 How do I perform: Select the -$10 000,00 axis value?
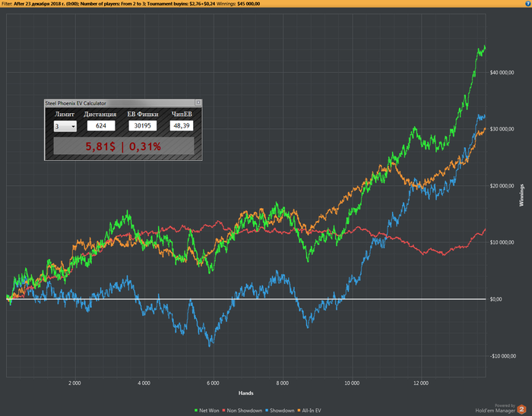503,356
